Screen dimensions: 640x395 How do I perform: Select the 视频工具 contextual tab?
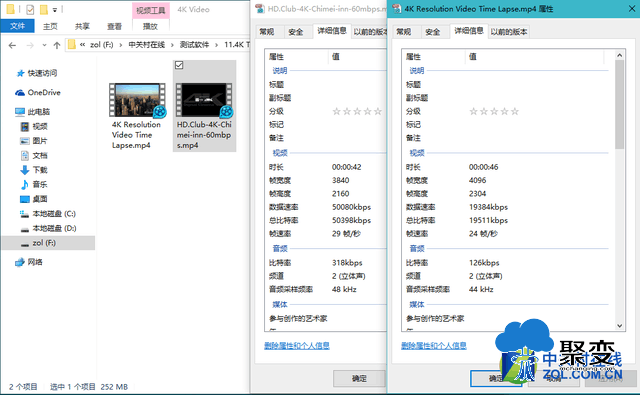(151, 10)
